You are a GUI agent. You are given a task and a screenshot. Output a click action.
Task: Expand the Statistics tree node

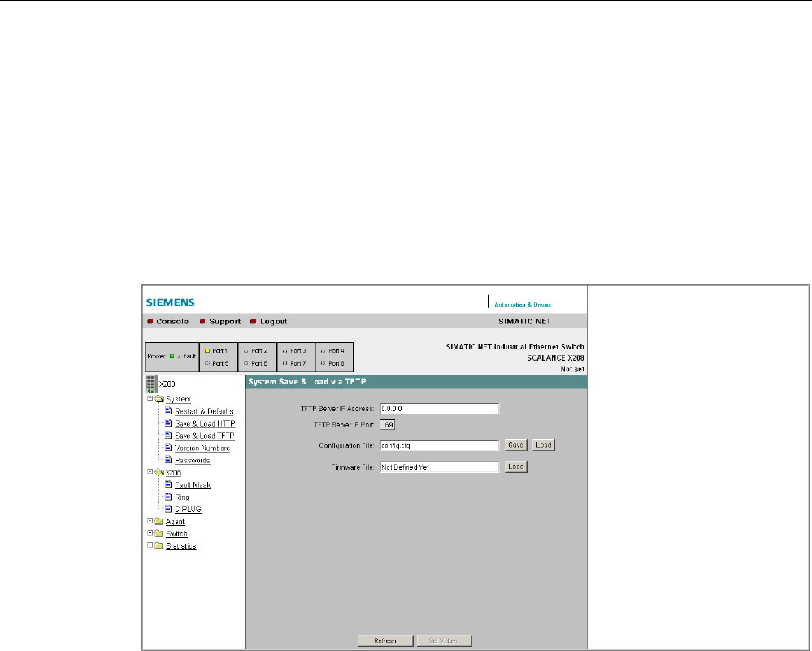pos(150,545)
